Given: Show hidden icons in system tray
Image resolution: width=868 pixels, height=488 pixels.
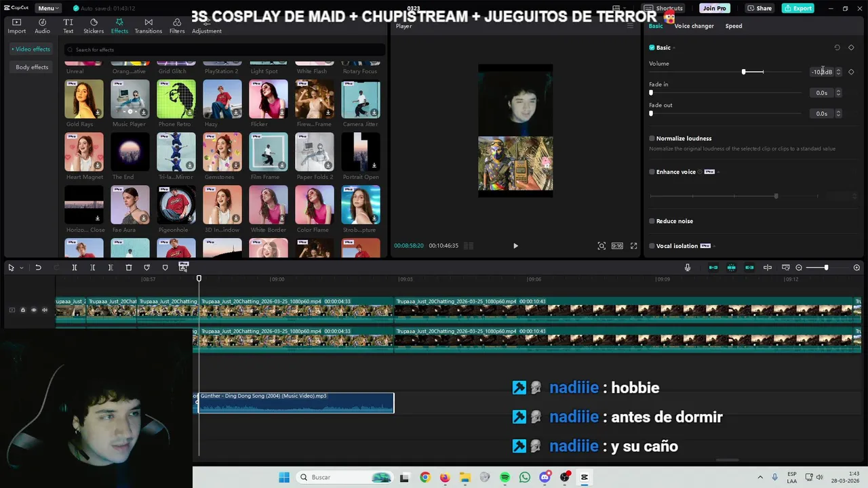Looking at the screenshot, I should pos(759,477).
